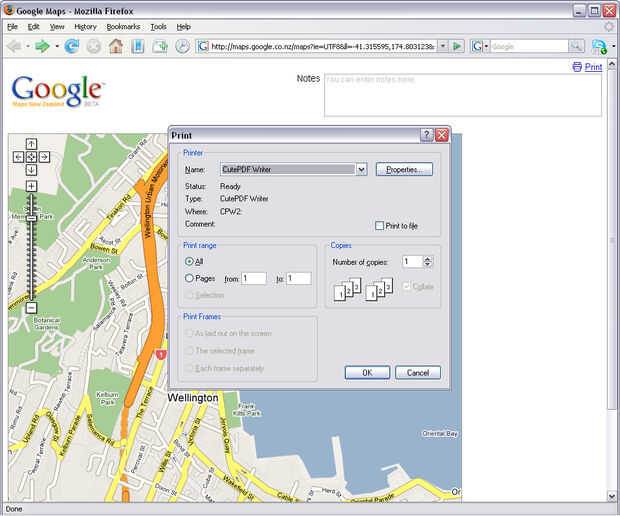Zoom in with the map plus button
This screenshot has width=620, height=516.
point(31,186)
